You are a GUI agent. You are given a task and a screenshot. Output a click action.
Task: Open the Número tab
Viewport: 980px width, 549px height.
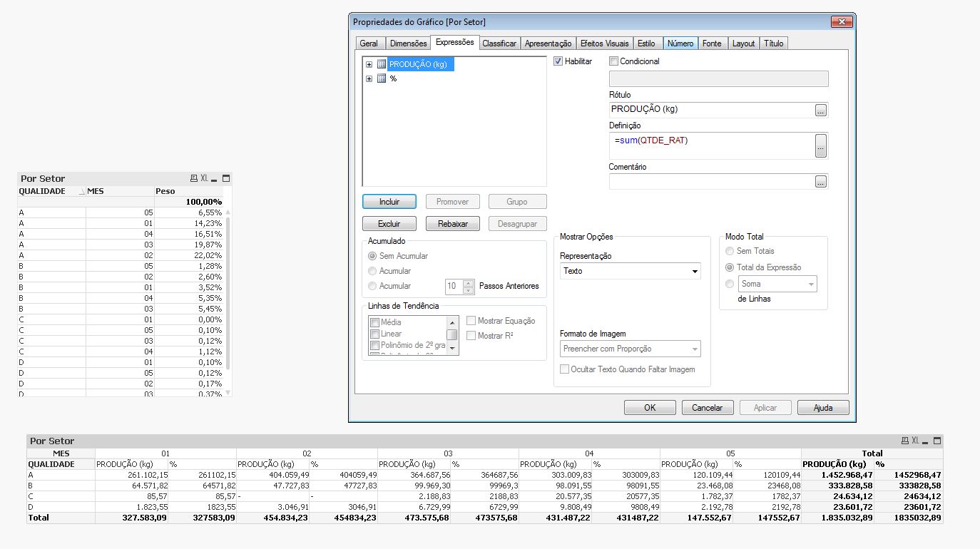[x=680, y=43]
